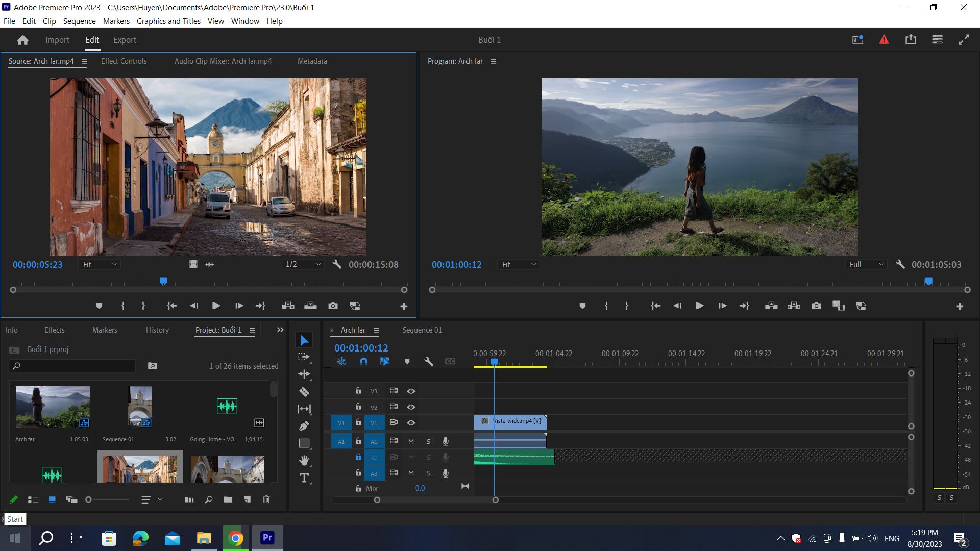Toggle V1 track output eye icon

(x=411, y=423)
